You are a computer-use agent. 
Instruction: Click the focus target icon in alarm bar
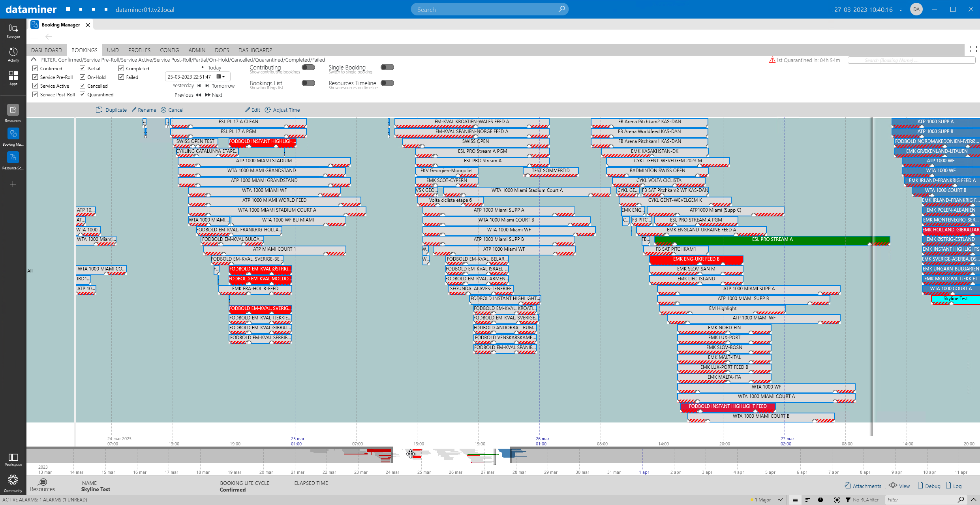point(837,499)
